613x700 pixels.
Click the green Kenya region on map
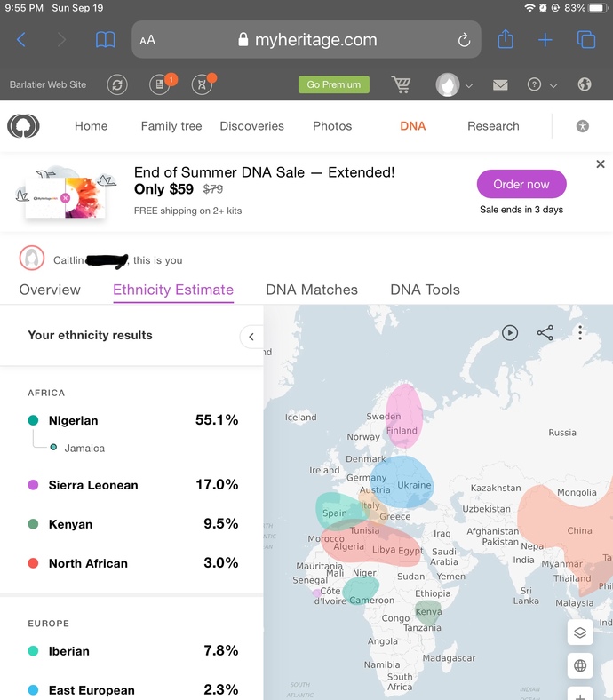click(x=428, y=613)
